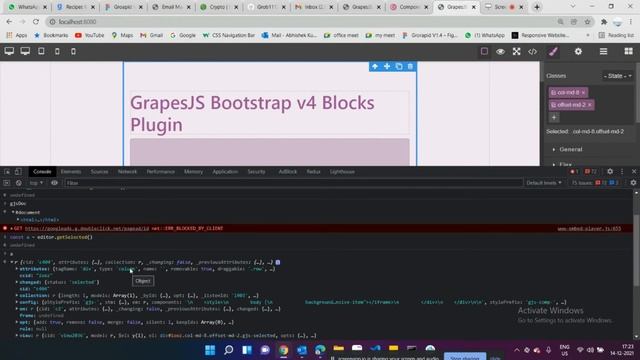The image size is (640, 360).
Task: Open the blocked doubleclick.net URL link
Action: click(87, 229)
